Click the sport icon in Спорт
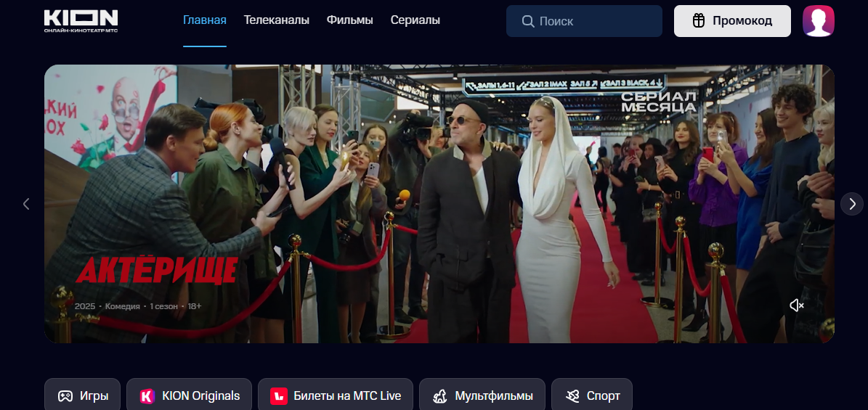This screenshot has width=868, height=410. point(572,396)
